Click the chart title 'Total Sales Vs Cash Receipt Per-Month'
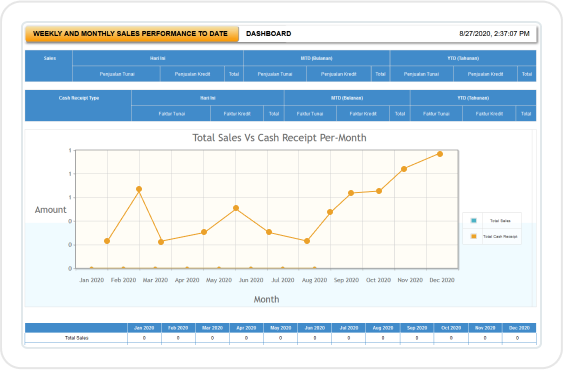Viewport: 563px width, 370px height. [x=279, y=138]
